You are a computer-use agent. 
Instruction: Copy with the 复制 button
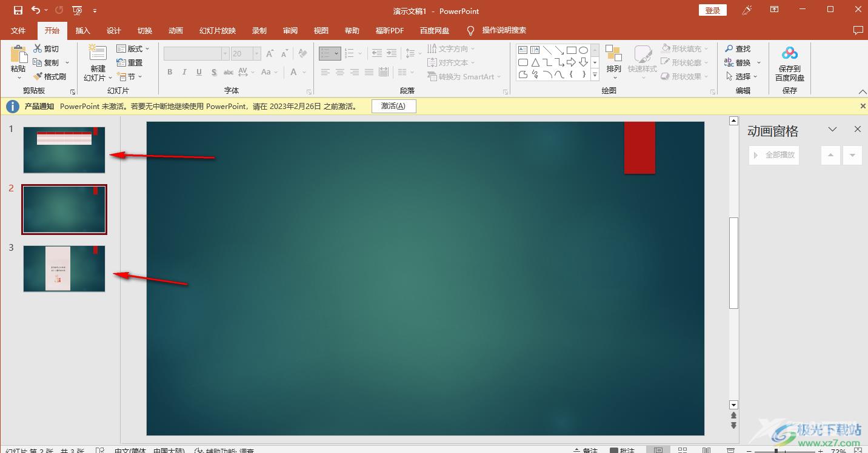click(47, 62)
